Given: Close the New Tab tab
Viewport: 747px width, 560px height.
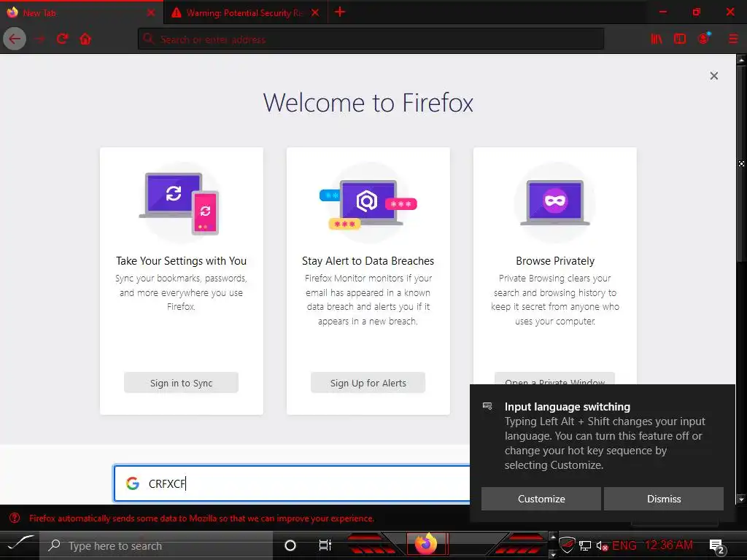Looking at the screenshot, I should pyautogui.click(x=151, y=12).
